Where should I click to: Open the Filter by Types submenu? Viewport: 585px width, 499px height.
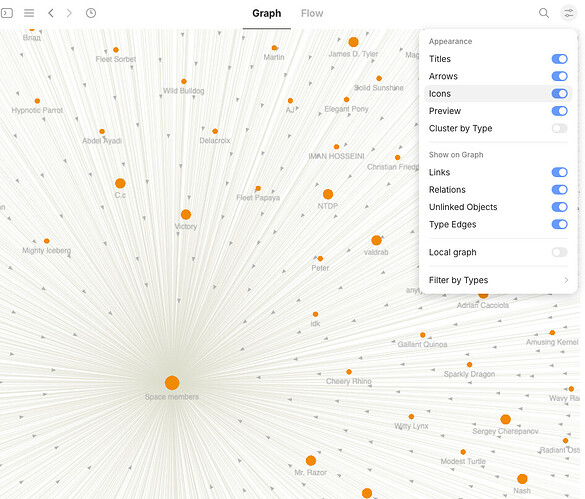pyautogui.click(x=498, y=280)
